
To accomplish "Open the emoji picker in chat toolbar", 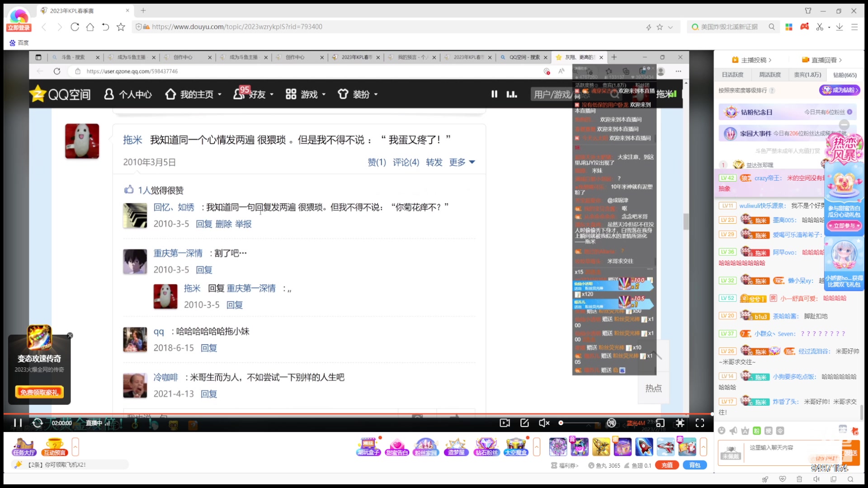I will point(722,431).
